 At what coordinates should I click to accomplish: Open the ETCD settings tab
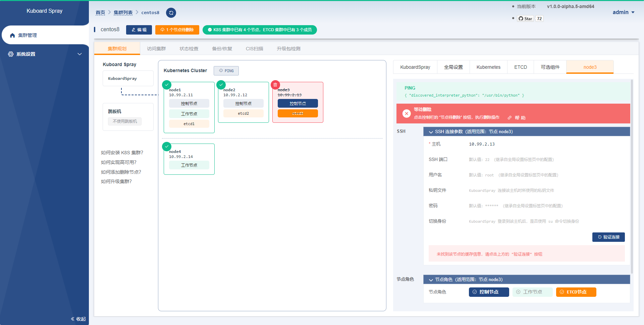521,67
